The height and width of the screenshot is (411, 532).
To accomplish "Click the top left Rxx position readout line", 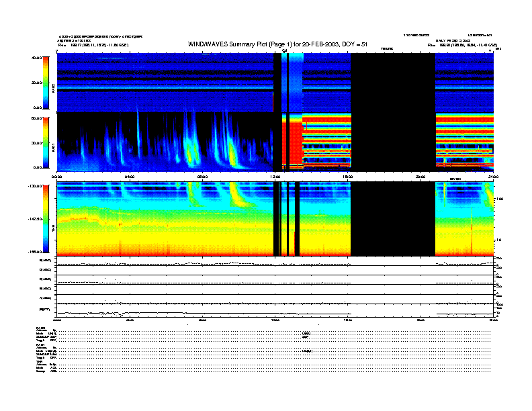I will coord(93,45).
